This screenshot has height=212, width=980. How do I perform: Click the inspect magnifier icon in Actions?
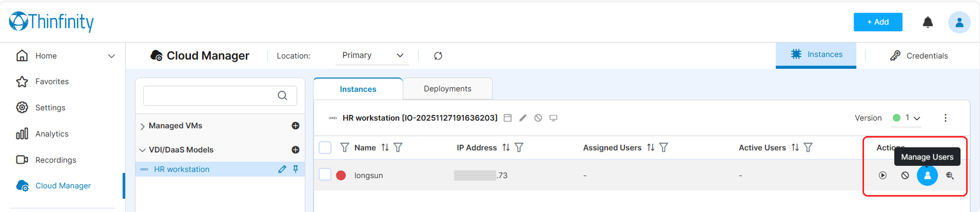coord(950,176)
